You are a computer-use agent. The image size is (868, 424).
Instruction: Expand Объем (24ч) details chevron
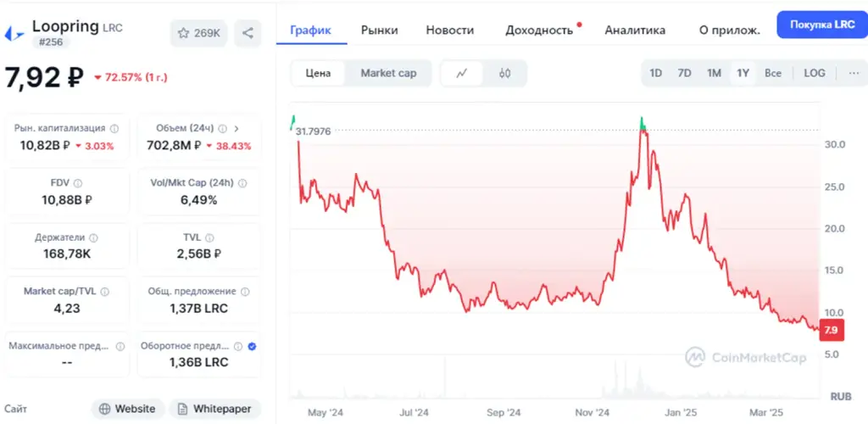[x=236, y=128]
